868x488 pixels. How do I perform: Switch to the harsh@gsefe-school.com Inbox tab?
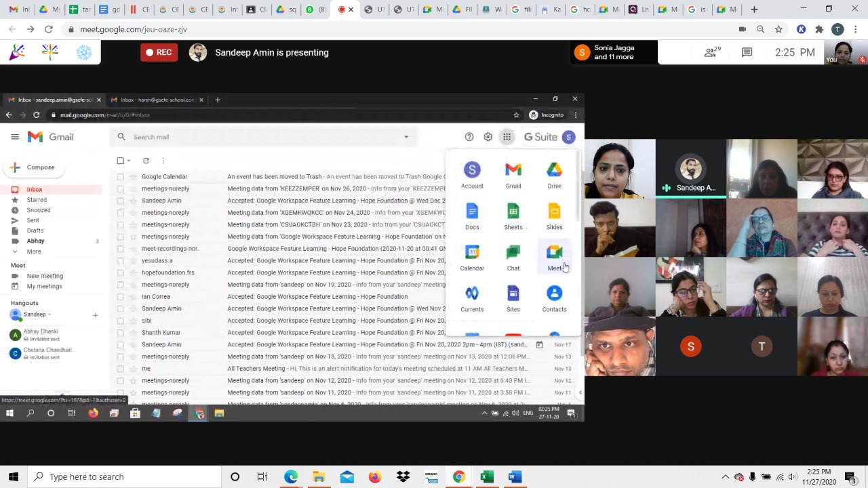157,100
